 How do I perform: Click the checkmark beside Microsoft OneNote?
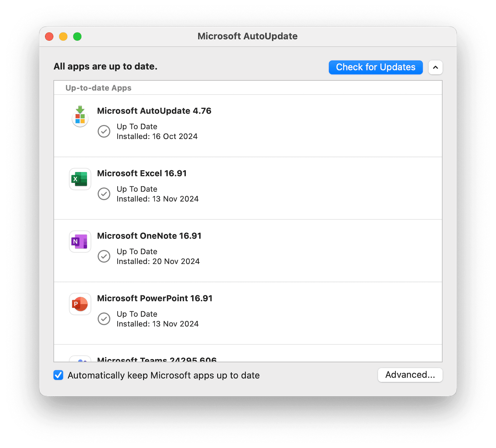[104, 256]
